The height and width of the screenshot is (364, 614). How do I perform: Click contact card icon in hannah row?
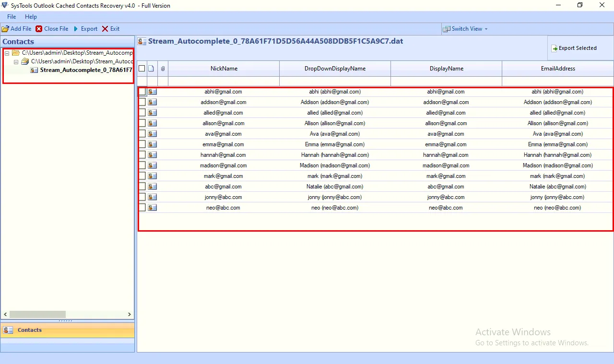point(152,155)
